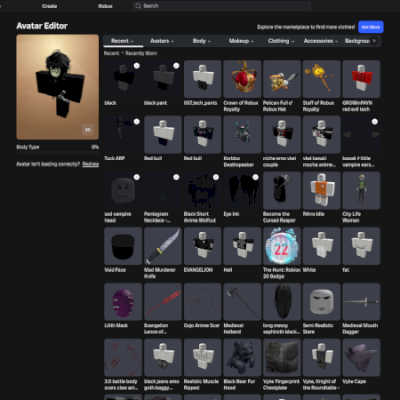Select the Vyke Fingerprint Chestplate item

(282, 358)
